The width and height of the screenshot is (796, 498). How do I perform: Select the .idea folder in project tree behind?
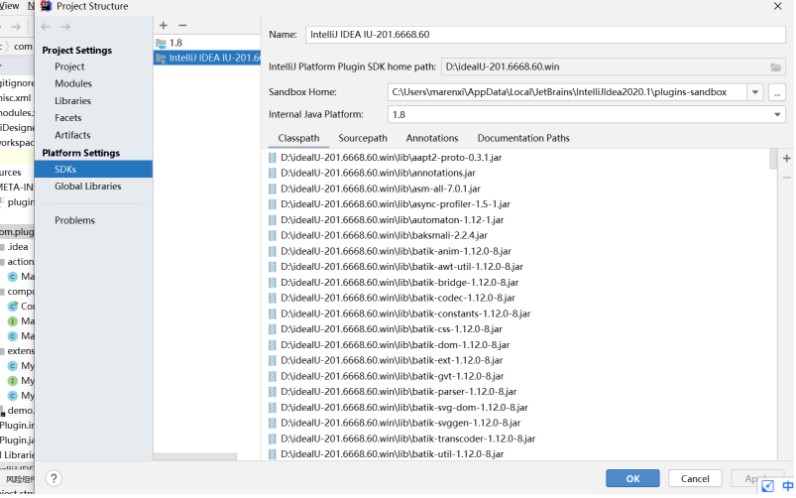pyautogui.click(x=17, y=247)
